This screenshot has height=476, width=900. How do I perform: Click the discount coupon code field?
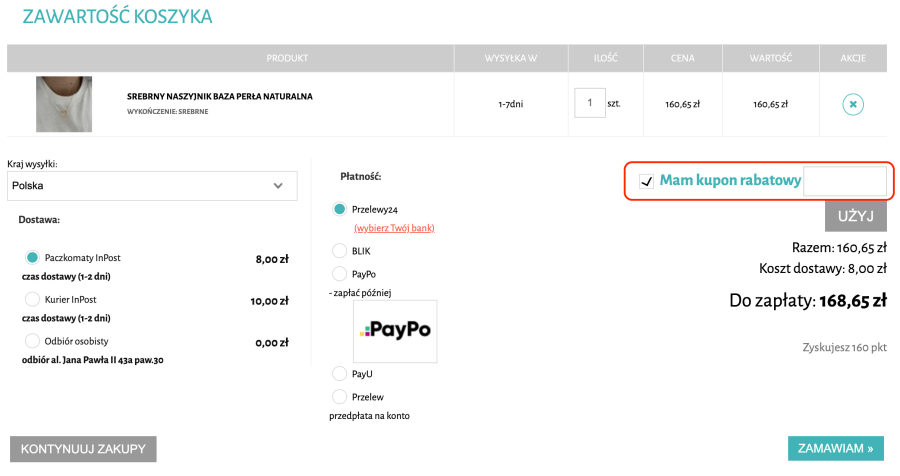click(x=845, y=181)
